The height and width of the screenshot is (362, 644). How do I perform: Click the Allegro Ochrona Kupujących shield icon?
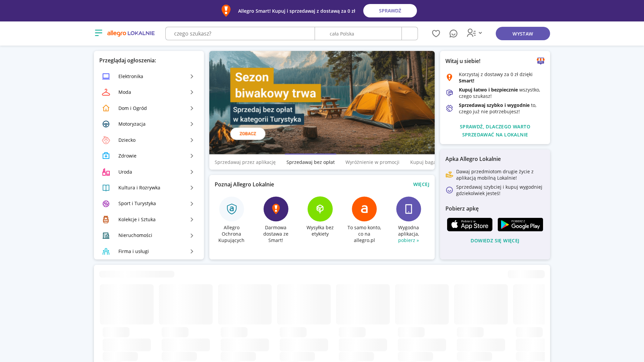pyautogui.click(x=232, y=209)
